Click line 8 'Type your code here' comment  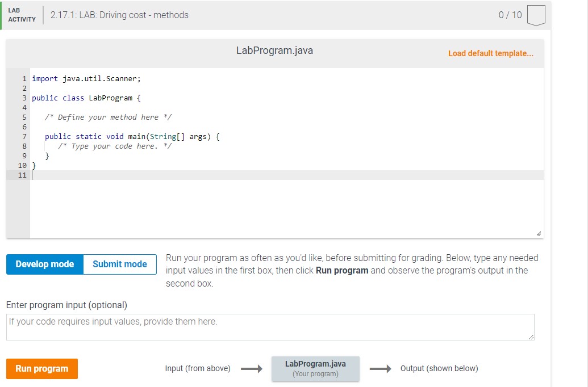pyautogui.click(x=119, y=146)
